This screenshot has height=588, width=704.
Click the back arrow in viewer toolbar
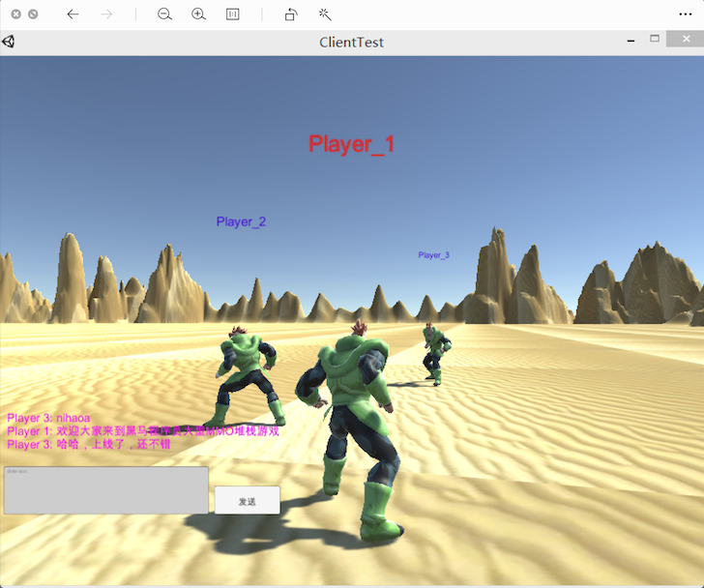pos(73,15)
